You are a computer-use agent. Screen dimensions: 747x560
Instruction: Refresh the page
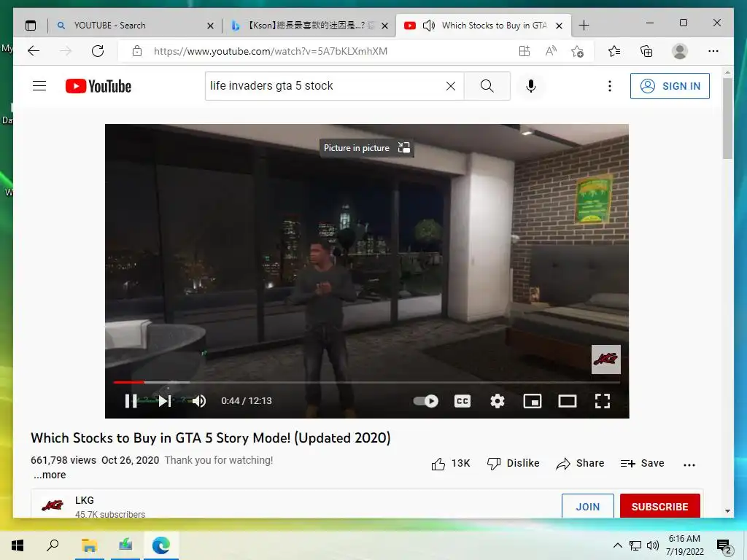(x=98, y=51)
